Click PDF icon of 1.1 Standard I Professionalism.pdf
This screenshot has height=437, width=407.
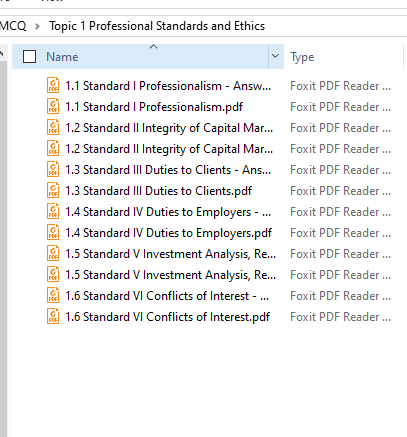pos(53,107)
